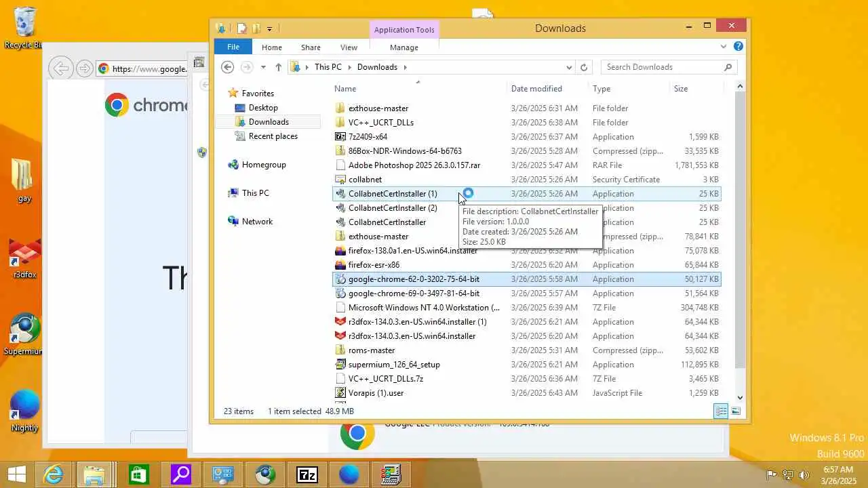Click the search magnifier in Search Downloads box
This screenshot has height=488, width=868.
click(x=728, y=67)
